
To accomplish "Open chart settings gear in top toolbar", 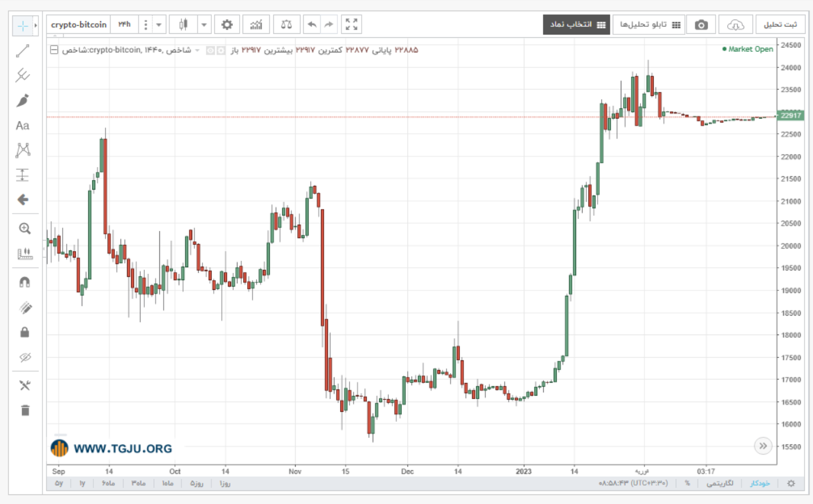I will coord(227,25).
